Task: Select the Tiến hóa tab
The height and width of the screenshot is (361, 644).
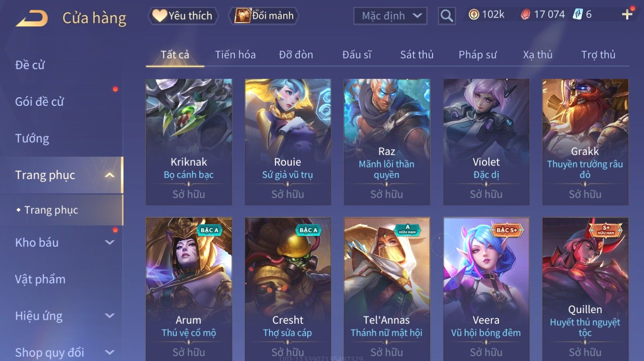Action: [x=235, y=55]
